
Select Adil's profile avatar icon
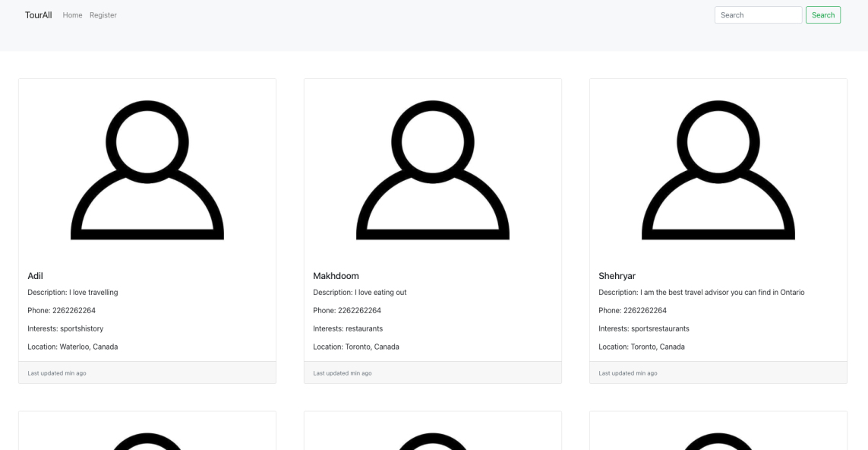147,170
